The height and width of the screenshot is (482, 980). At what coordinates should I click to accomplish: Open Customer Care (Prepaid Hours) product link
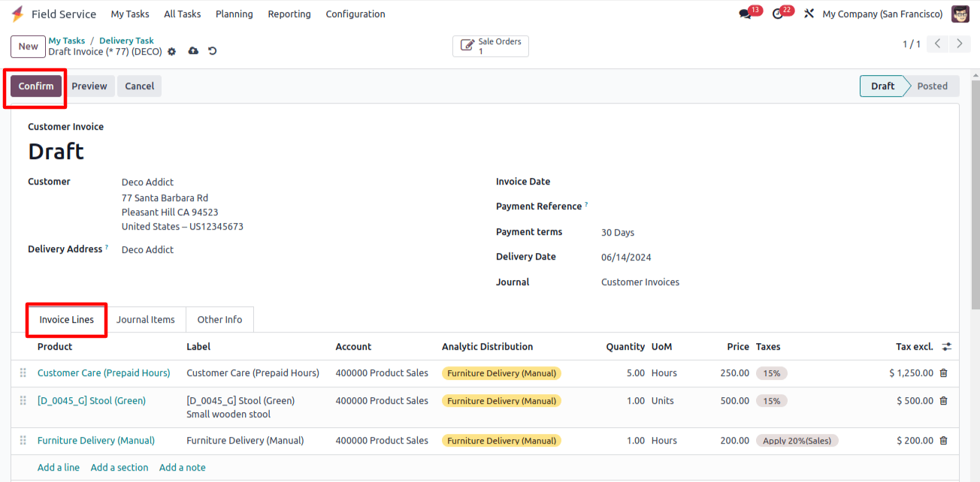point(104,373)
